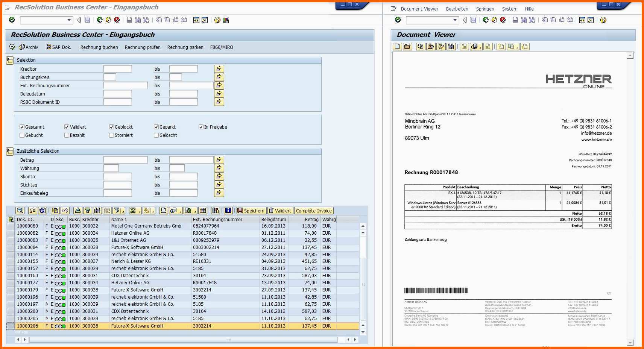Screen dimensions: 644x349
Task: Collapse the Selektion section
Action: (10, 60)
